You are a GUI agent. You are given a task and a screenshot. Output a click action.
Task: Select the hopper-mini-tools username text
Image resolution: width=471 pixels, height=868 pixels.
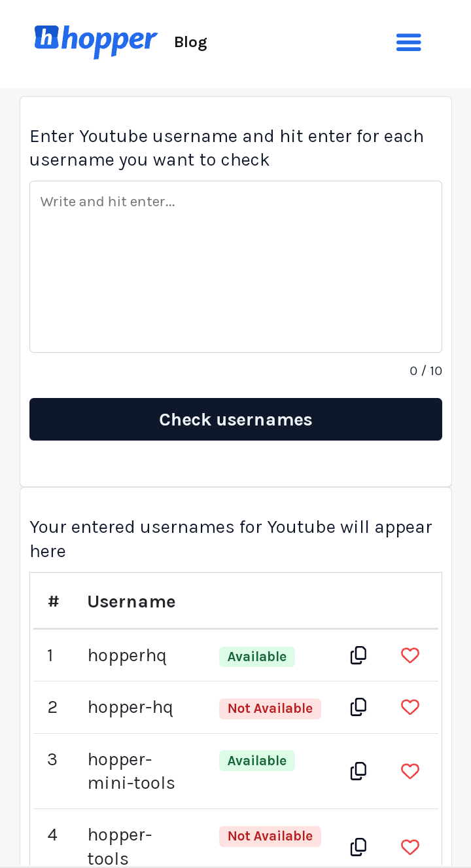131,771
